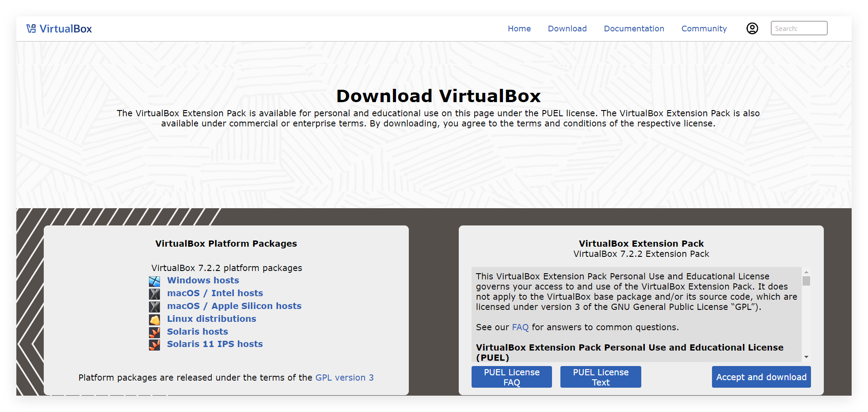Click the license box scroll up arrow
The height and width of the screenshot is (412, 868).
[x=806, y=272]
